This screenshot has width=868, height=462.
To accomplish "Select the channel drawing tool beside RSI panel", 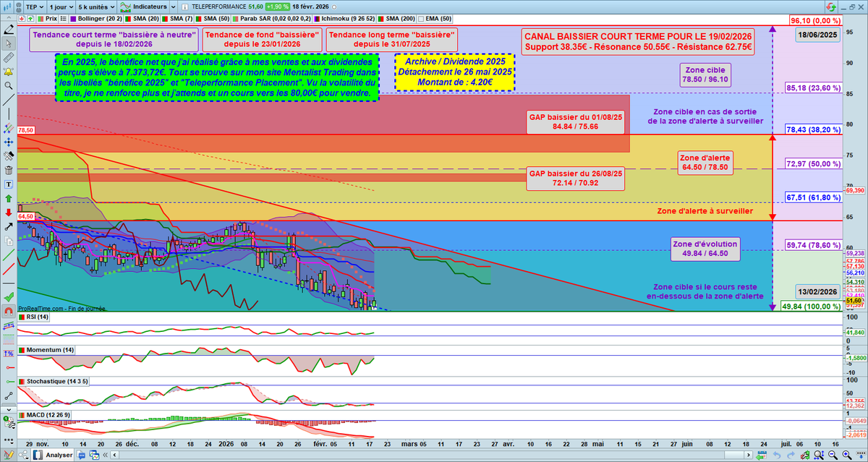I will (9, 327).
